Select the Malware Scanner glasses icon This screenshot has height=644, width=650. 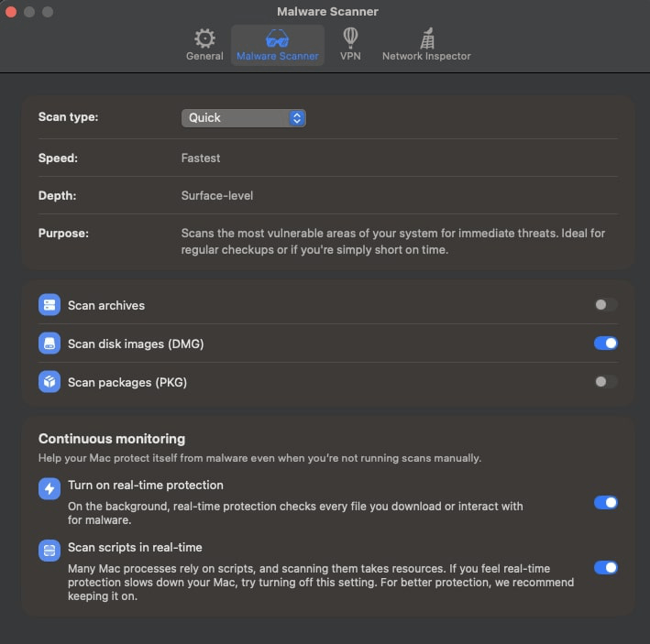[278, 38]
